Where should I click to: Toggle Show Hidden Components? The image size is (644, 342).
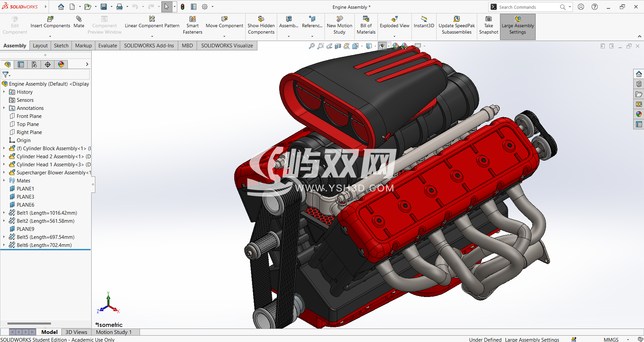pos(261,25)
